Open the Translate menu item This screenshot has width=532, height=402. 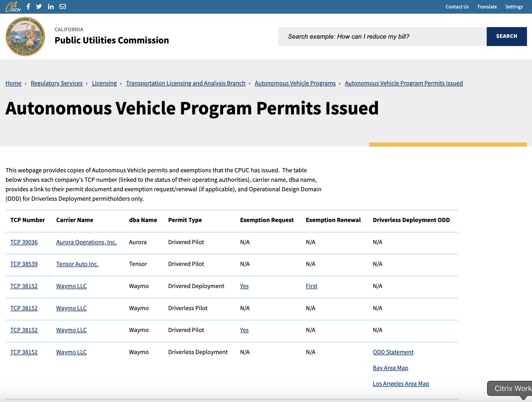click(487, 7)
